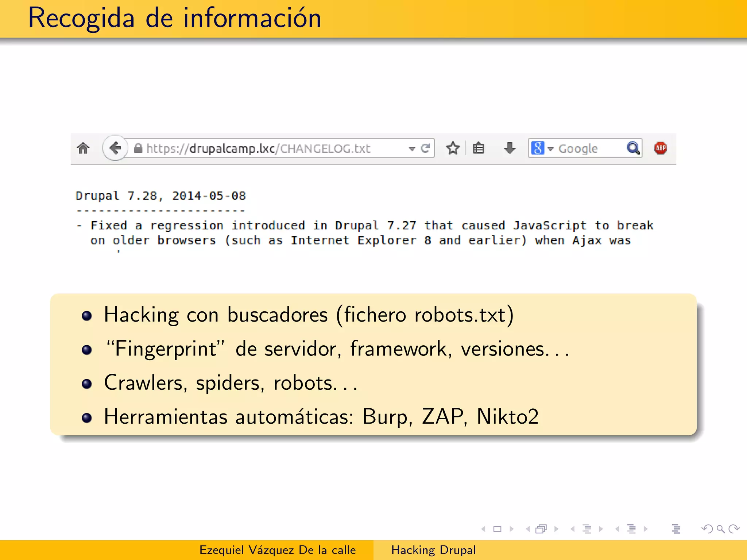747x560 pixels.
Task: Open the Adblock Plus ABP icon
Action: [661, 148]
